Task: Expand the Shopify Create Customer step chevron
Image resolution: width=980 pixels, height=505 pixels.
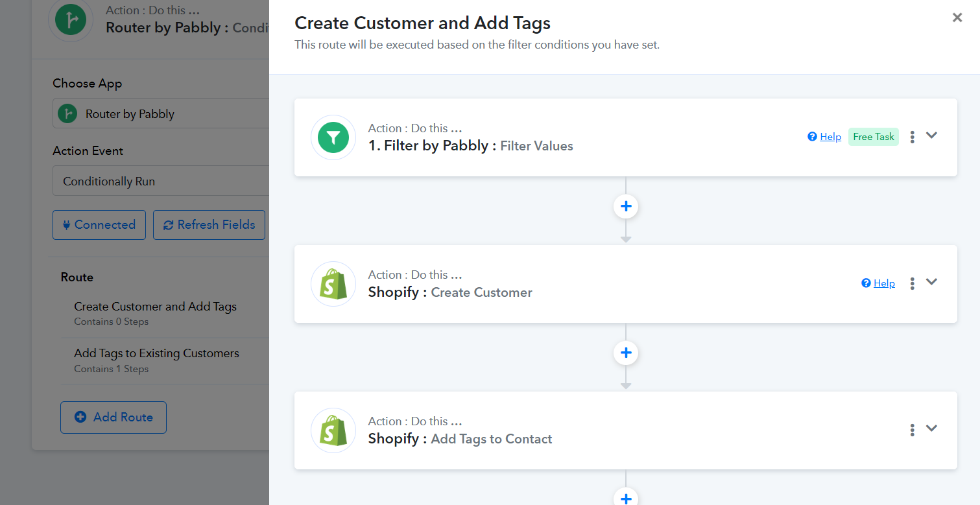Action: point(931,282)
